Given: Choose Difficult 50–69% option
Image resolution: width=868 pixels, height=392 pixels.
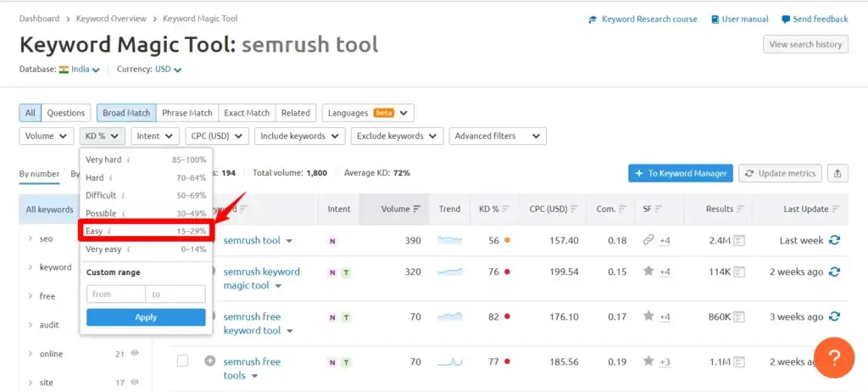Looking at the screenshot, I should [x=146, y=195].
